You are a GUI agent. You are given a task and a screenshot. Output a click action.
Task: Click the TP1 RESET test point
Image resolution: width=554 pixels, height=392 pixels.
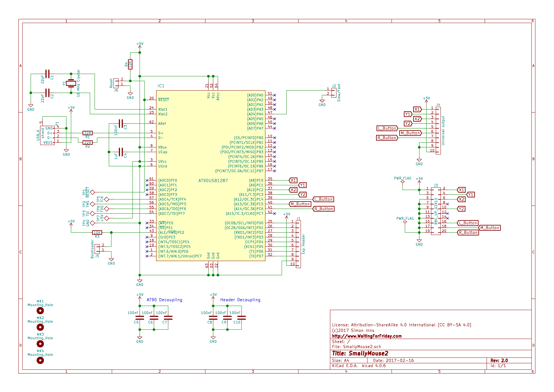[92, 192]
